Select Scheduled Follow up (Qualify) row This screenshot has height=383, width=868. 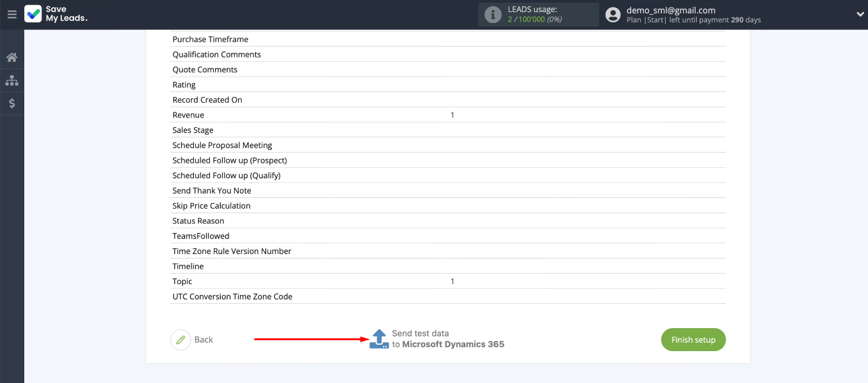click(447, 176)
